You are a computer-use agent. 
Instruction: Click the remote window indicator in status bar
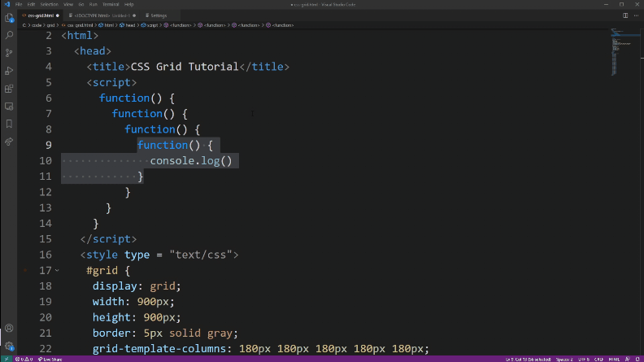pos(7,359)
